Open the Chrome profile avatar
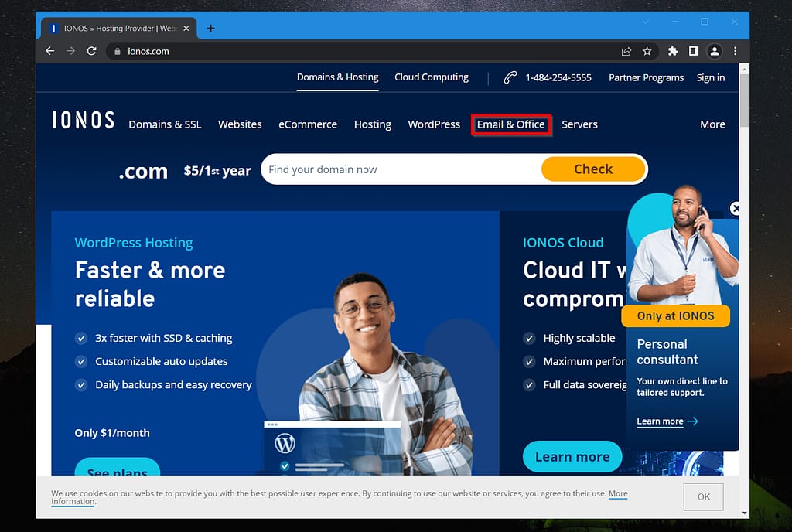The image size is (792, 532). [714, 52]
